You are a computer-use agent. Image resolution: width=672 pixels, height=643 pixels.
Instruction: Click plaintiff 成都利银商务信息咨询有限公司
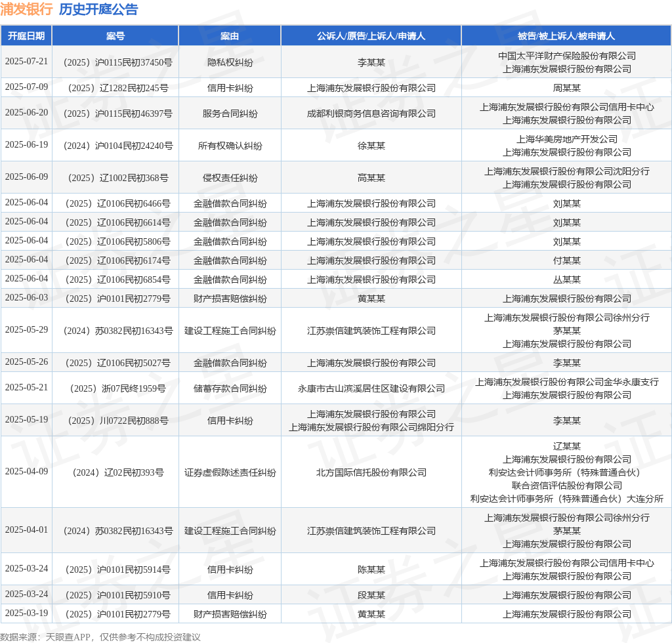pyautogui.click(x=371, y=114)
